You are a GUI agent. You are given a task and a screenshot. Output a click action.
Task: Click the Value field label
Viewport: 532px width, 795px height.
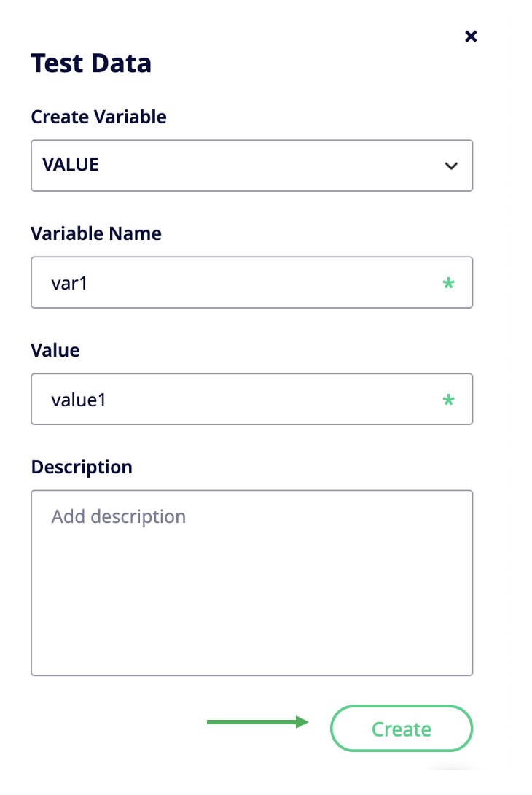(55, 350)
